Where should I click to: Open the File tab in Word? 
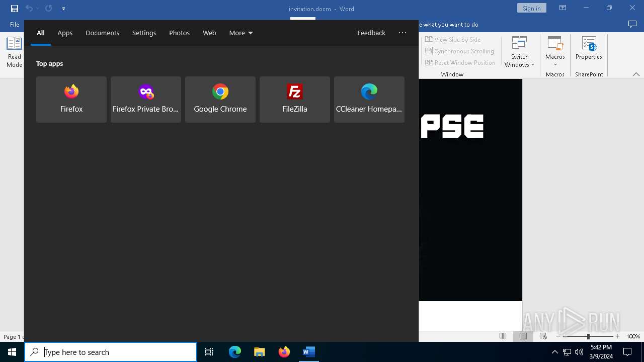pos(15,24)
